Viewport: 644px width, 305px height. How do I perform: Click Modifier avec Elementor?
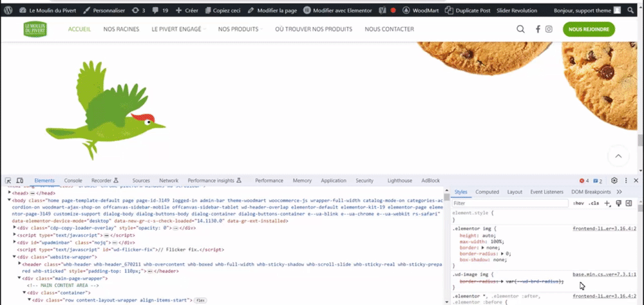[x=337, y=11]
